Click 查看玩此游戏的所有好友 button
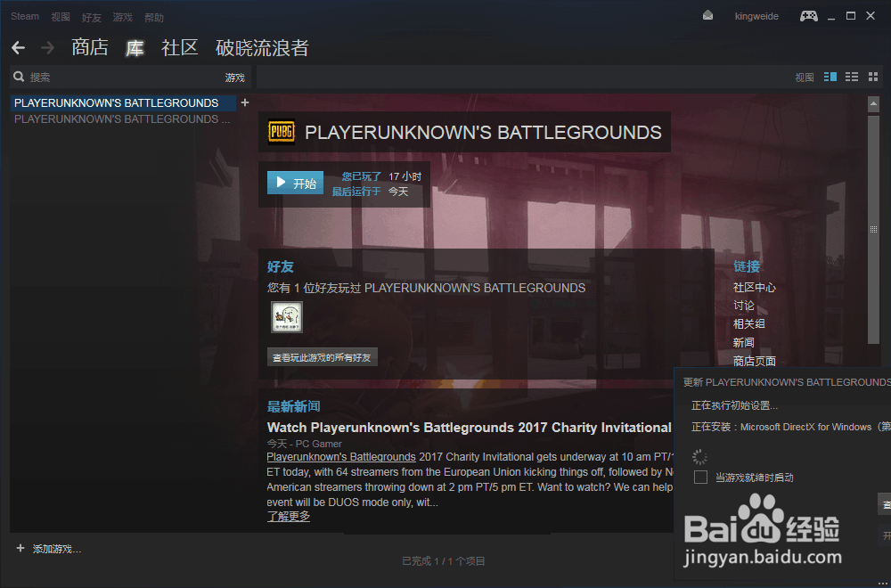The height and width of the screenshot is (588, 891). [x=323, y=357]
